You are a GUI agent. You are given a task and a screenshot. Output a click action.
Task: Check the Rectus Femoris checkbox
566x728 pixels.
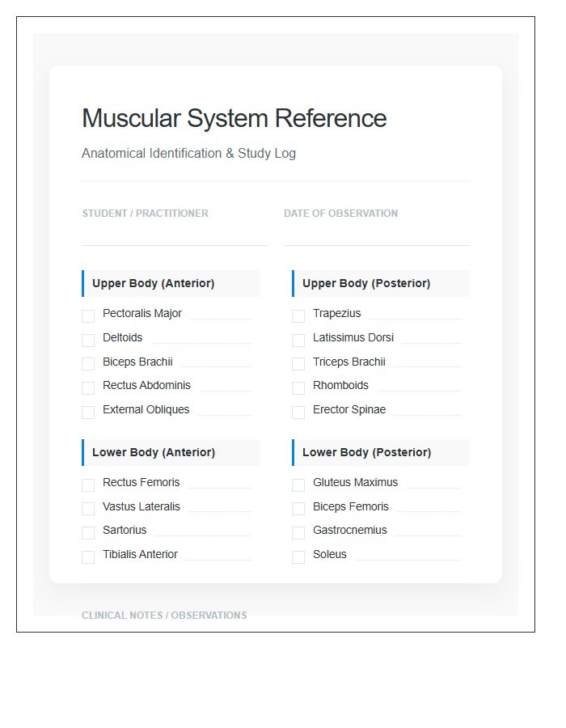click(x=88, y=485)
